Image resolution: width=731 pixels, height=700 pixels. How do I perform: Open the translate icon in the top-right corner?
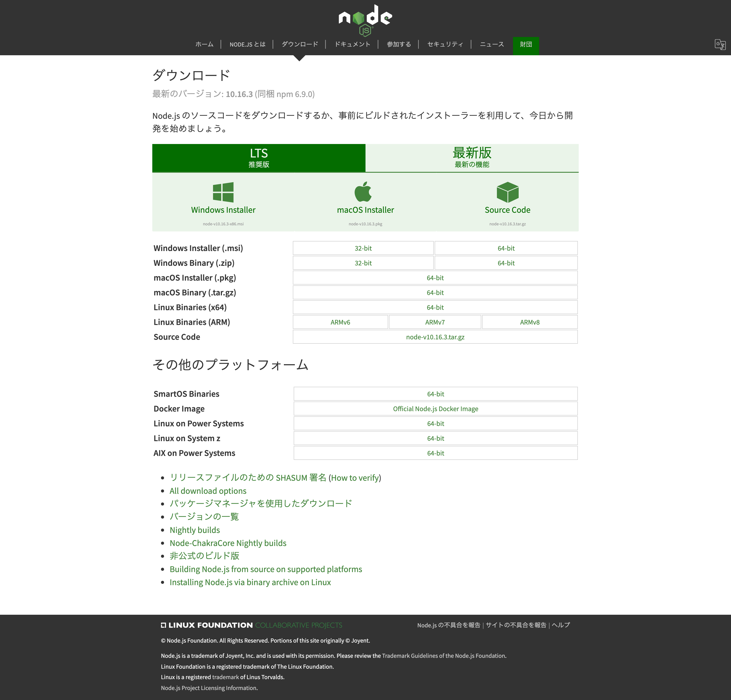720,44
